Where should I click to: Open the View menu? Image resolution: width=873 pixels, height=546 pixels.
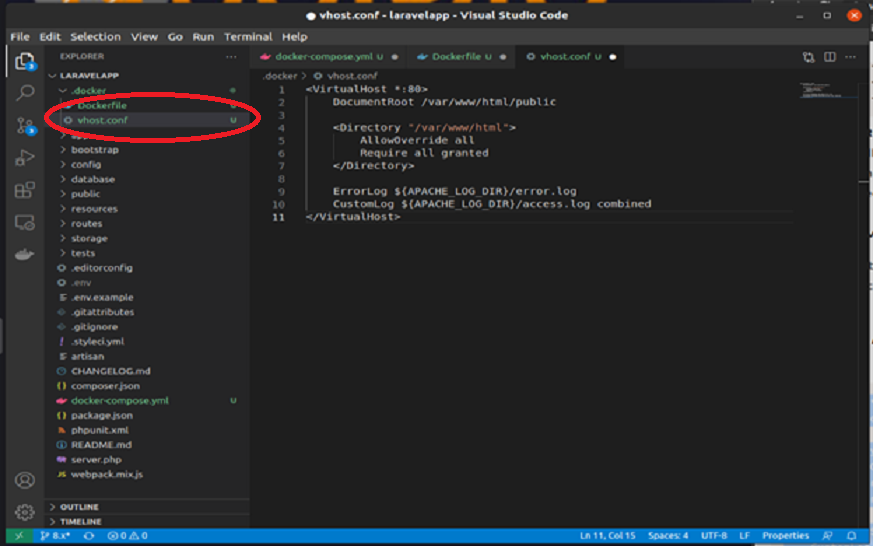[144, 37]
